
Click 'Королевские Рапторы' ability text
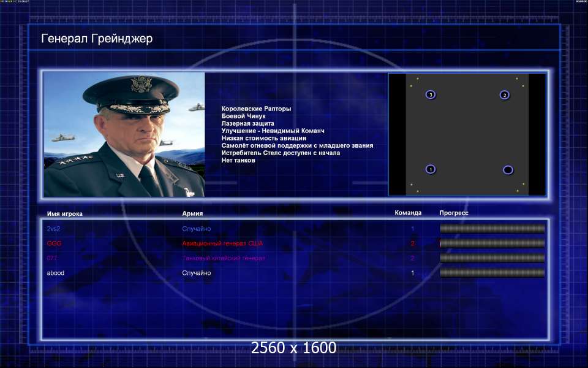coord(256,109)
